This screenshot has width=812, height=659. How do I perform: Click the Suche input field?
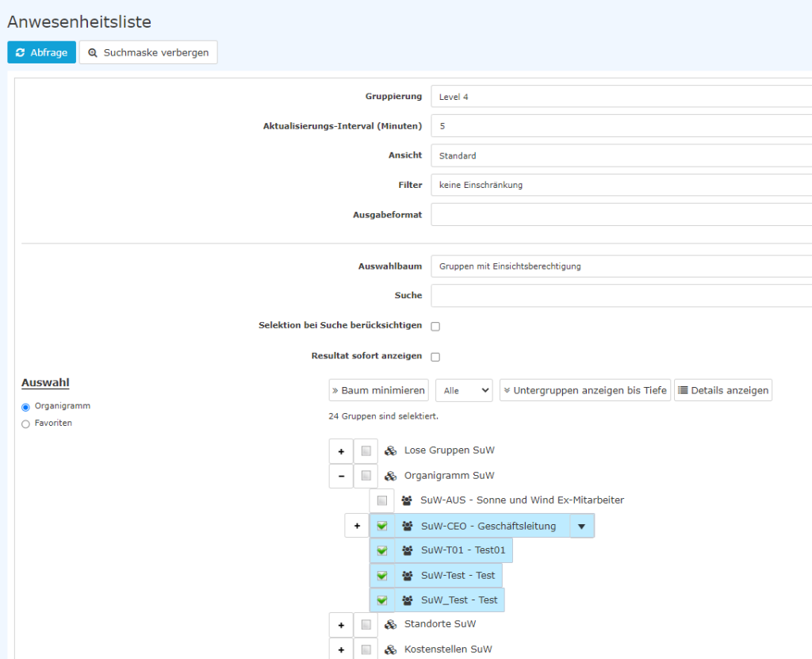pos(621,295)
